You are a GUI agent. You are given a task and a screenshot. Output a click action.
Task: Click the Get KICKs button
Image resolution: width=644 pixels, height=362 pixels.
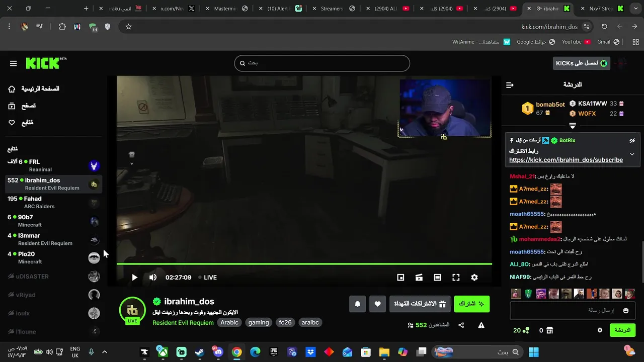[582, 63]
